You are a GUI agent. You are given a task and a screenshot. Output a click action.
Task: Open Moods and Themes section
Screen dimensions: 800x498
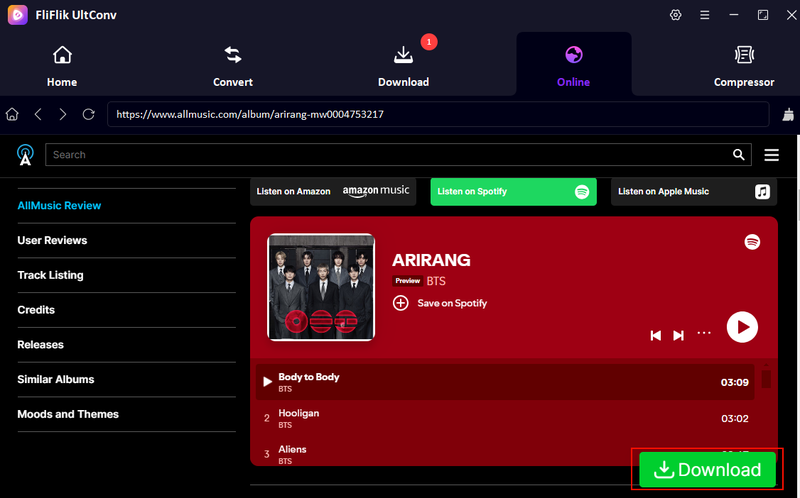[68, 414]
